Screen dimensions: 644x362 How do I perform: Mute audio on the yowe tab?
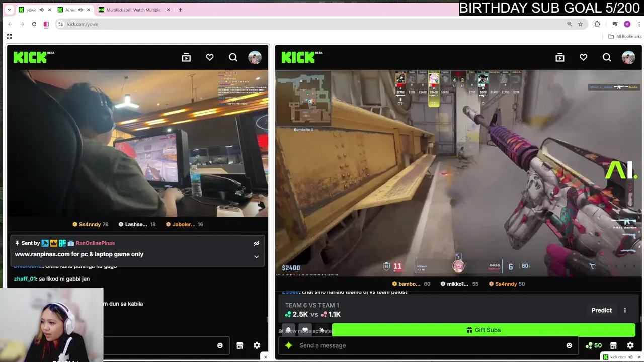[x=41, y=10]
